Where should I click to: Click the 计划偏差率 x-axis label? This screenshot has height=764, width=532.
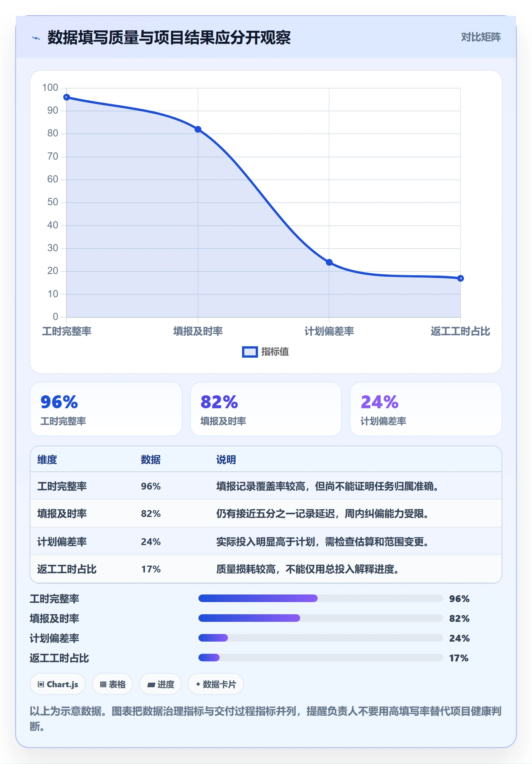[x=329, y=331]
